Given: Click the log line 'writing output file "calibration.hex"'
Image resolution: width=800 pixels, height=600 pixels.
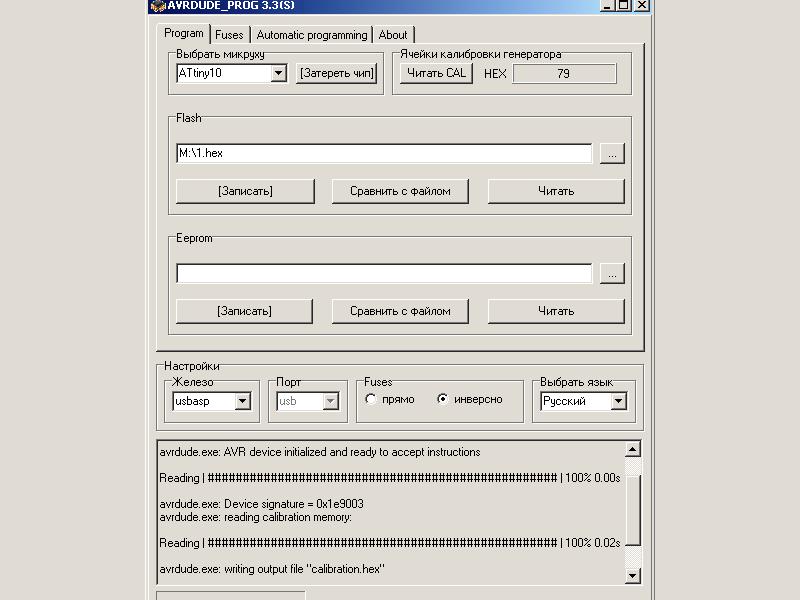Looking at the screenshot, I should coord(272,569).
